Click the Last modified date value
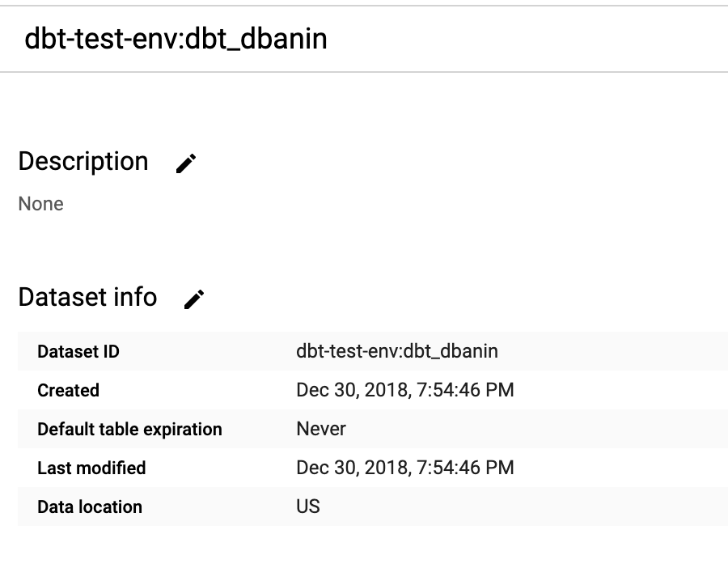The width and height of the screenshot is (728, 568). [x=405, y=467]
